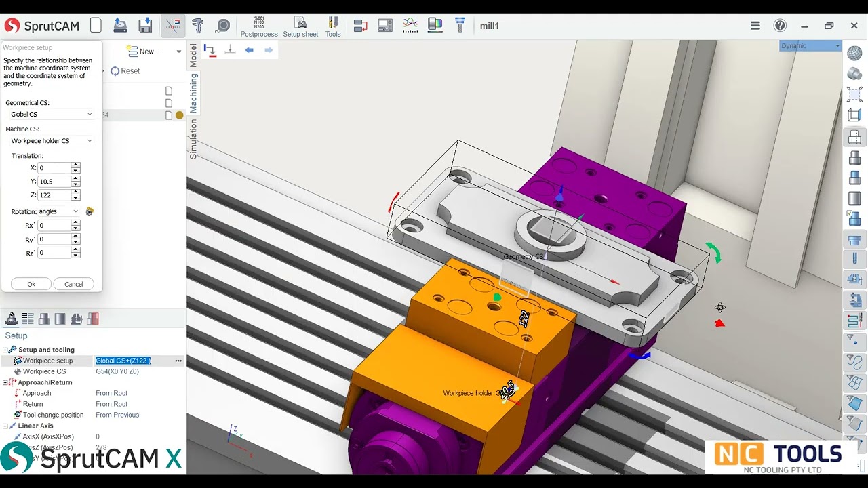The height and width of the screenshot is (488, 868).
Task: Click the New operation button
Action: [x=143, y=52]
